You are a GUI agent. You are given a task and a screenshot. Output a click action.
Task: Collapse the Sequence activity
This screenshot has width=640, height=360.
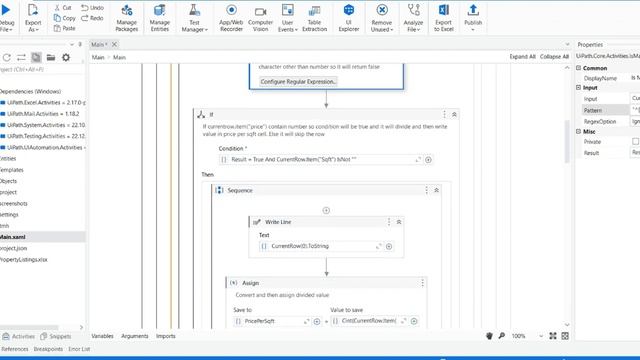pyautogui.click(x=436, y=190)
